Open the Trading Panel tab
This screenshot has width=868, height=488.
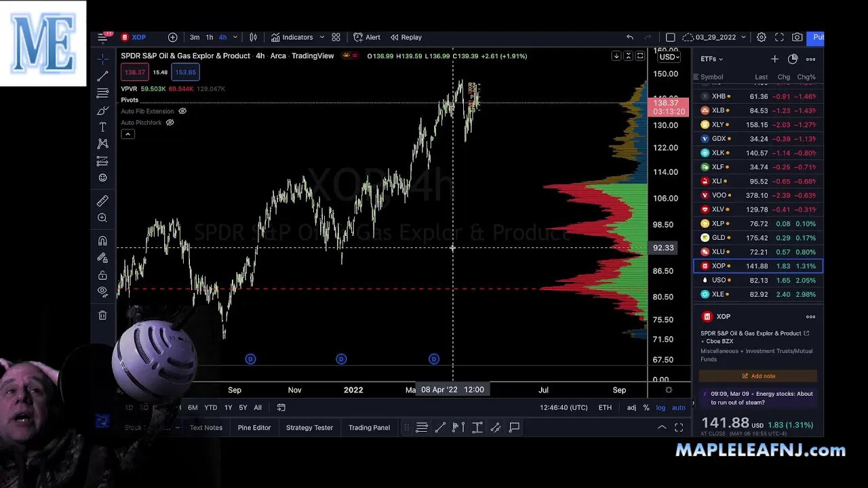tap(369, 428)
